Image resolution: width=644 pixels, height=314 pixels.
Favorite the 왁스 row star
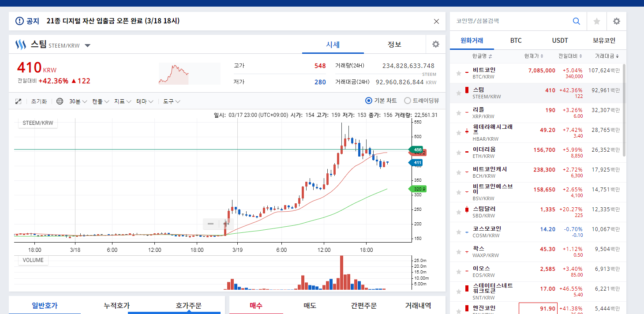[x=459, y=252]
